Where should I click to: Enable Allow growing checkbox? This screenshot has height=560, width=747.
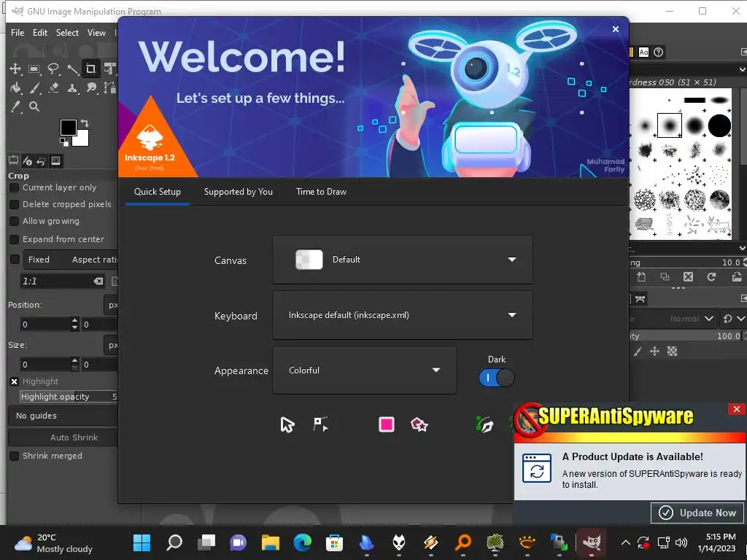point(15,221)
